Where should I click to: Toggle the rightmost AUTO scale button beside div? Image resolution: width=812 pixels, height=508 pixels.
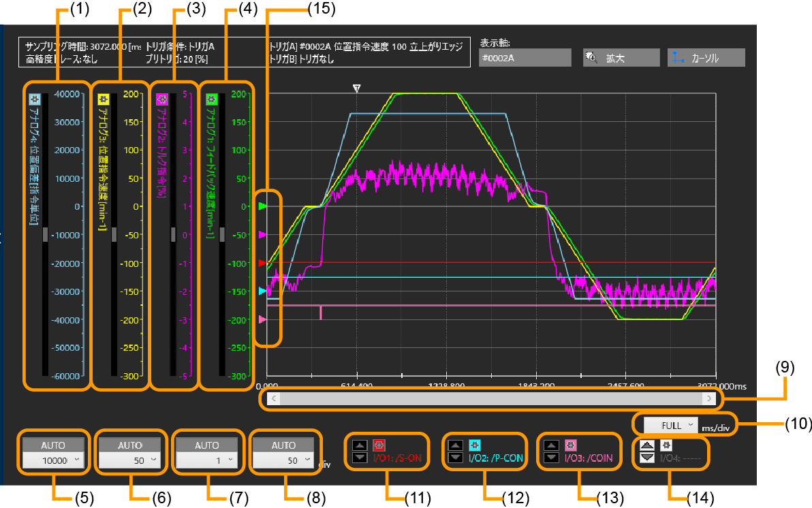tap(283, 445)
